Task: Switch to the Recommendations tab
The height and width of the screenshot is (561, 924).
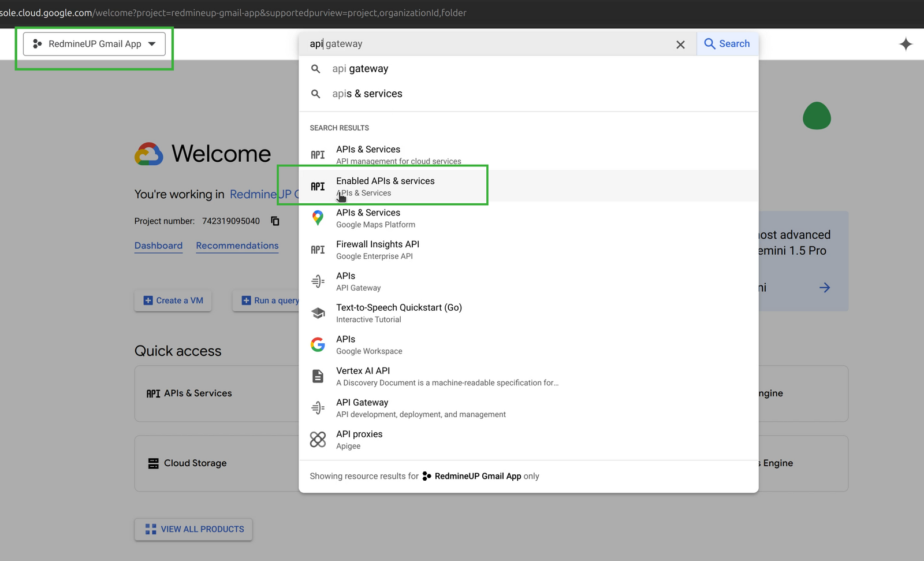Action: (x=237, y=246)
